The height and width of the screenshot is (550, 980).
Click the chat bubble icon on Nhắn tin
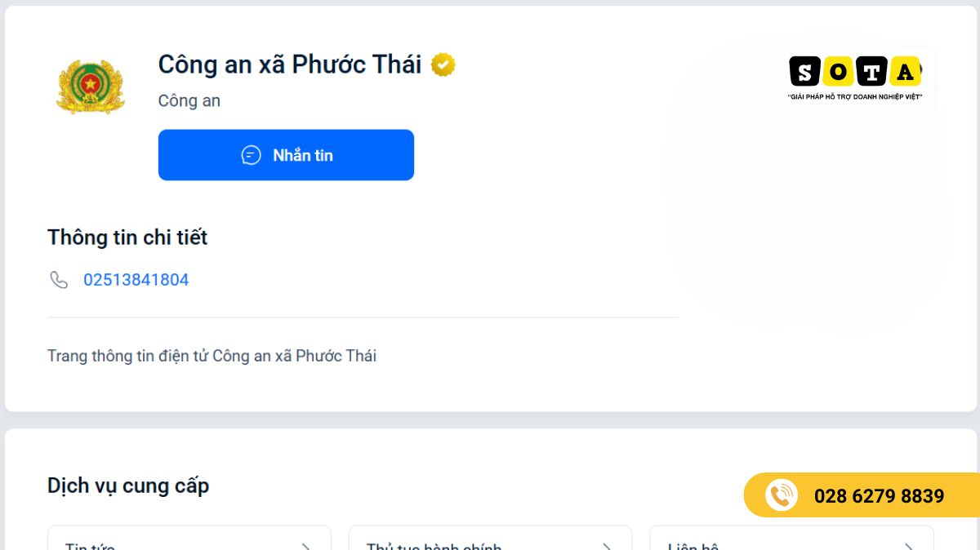251,155
